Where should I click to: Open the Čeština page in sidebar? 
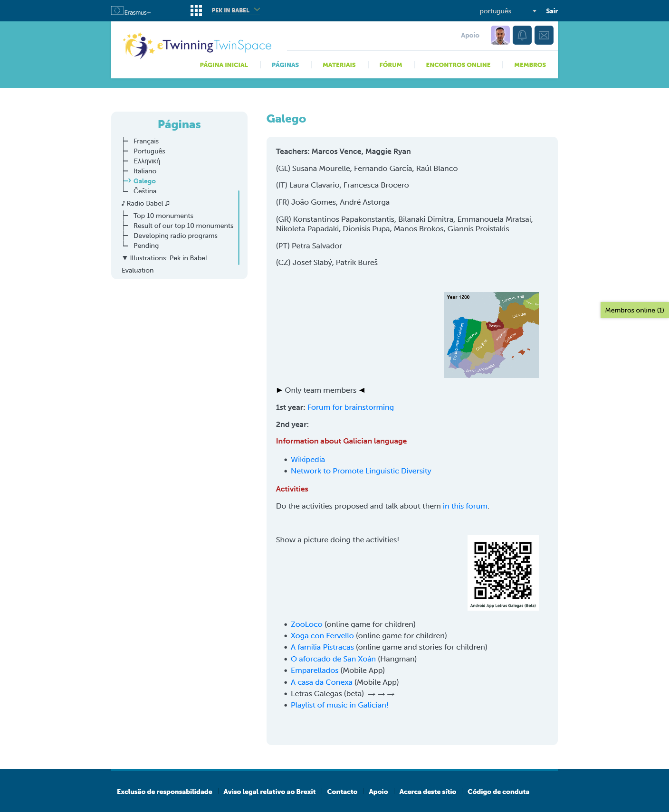point(145,191)
